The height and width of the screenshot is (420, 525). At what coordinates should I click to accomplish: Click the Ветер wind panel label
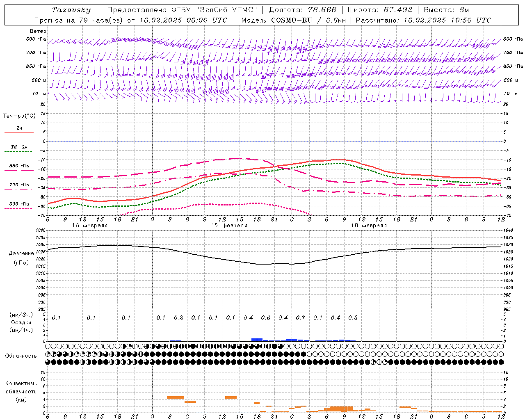click(38, 31)
